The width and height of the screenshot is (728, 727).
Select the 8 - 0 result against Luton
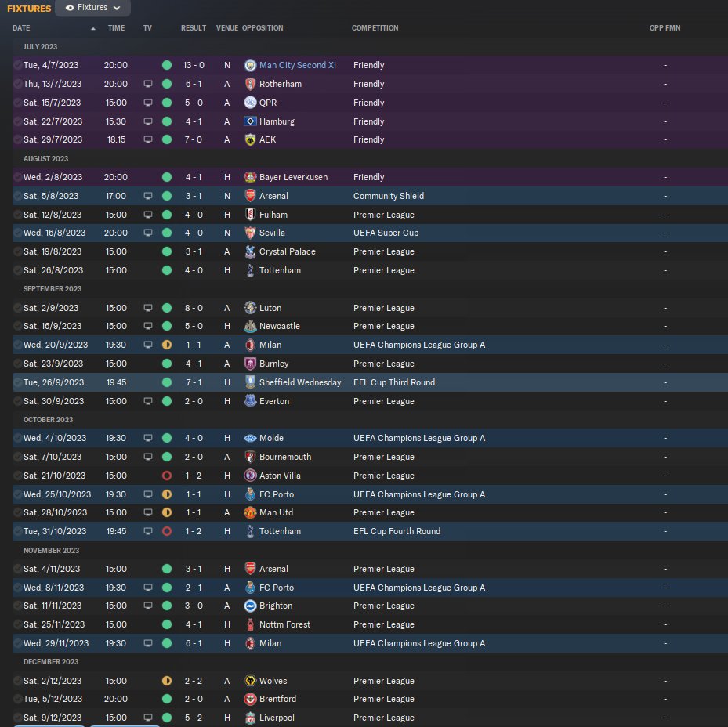tap(194, 308)
